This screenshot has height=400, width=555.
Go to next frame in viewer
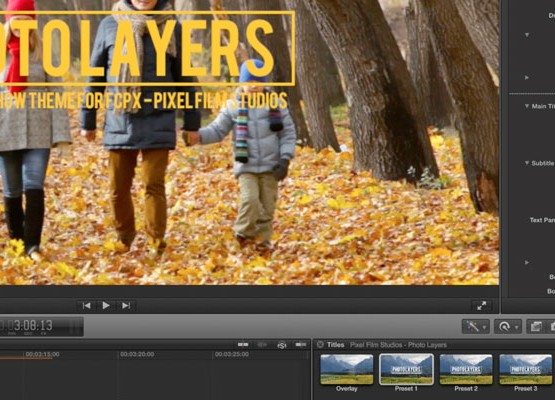pyautogui.click(x=126, y=305)
